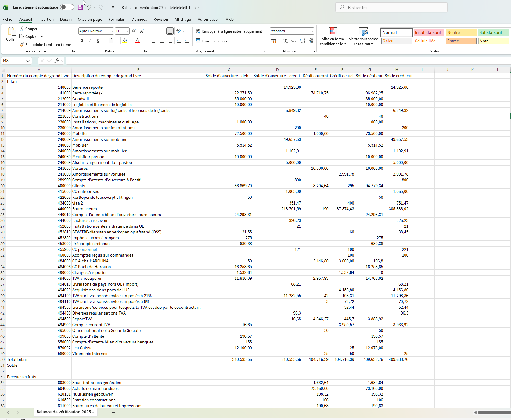The image size is (511, 420).
Task: Click the yellow fill color bucket
Action: coord(125,41)
